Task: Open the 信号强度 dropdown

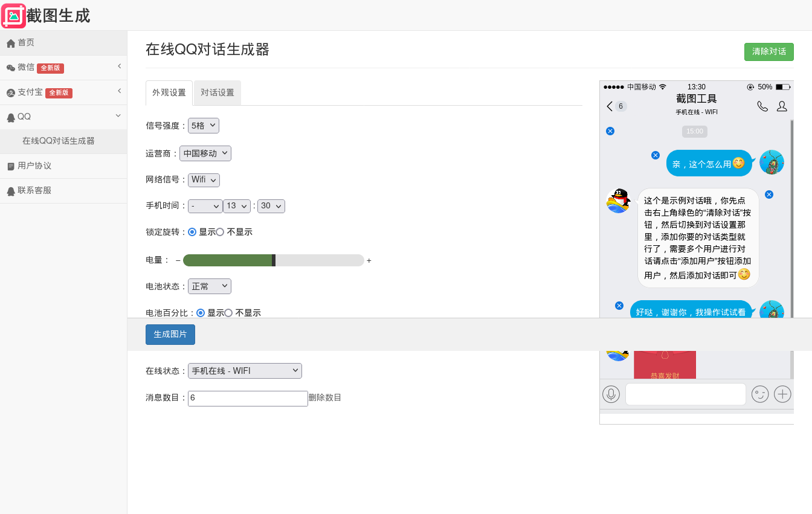Action: (204, 126)
